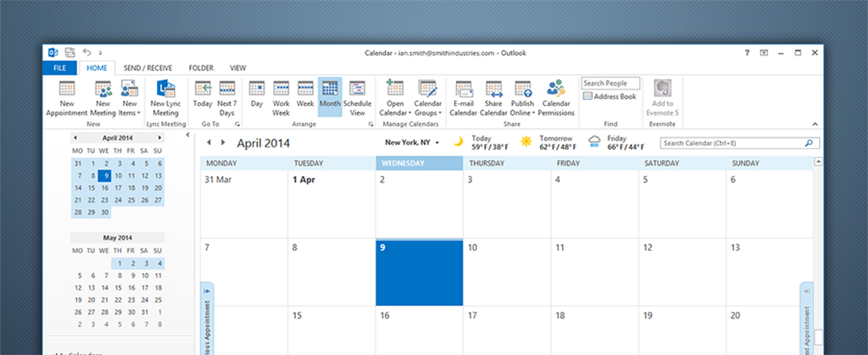This screenshot has width=868, height=355.
Task: Click the Next Appointment side tab
Action: point(807,319)
